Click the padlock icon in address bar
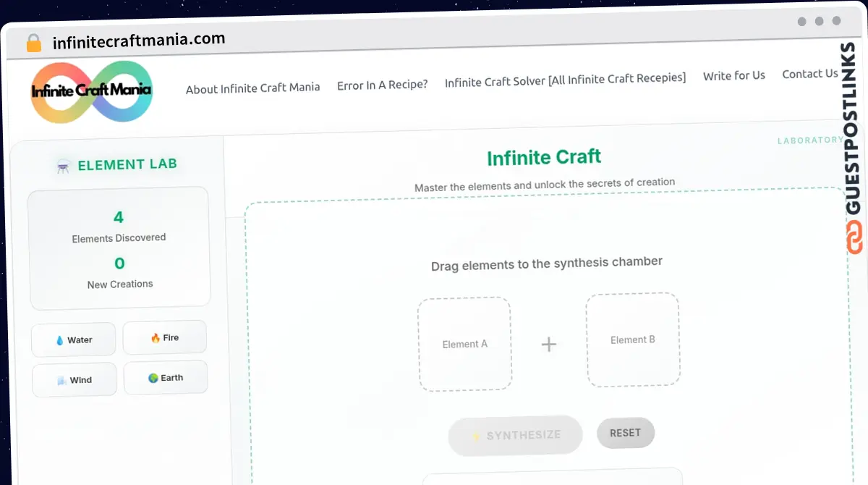 (x=34, y=43)
